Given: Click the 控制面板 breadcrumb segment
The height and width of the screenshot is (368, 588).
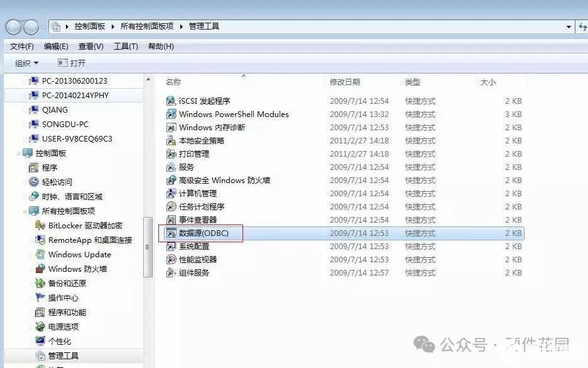Looking at the screenshot, I should pos(90,26).
